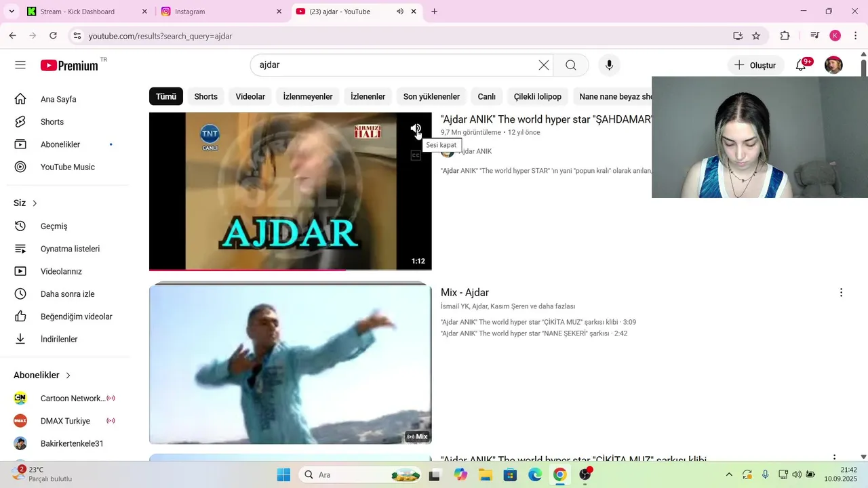This screenshot has height=488, width=868.
Task: Click the magnifier search button
Action: (x=571, y=65)
